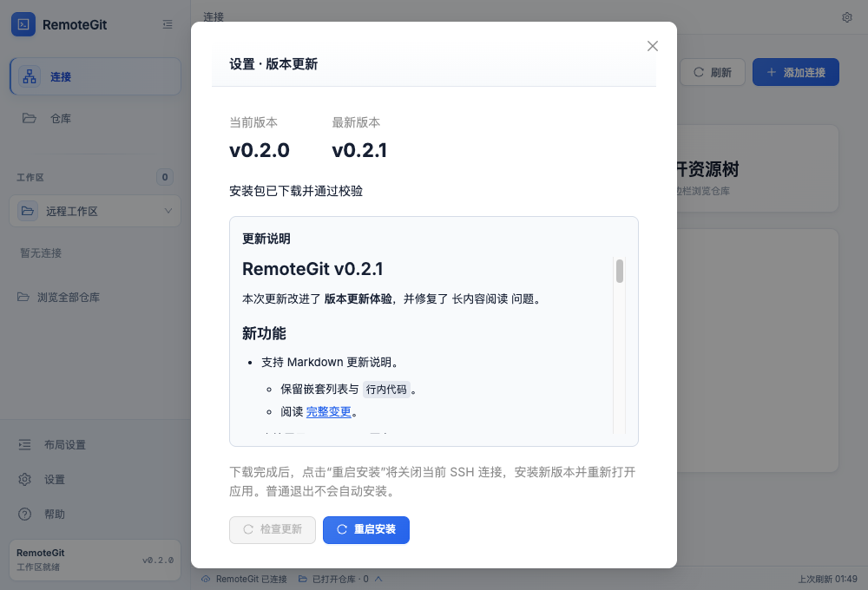Click the disabled 检查更新 button

(x=273, y=529)
